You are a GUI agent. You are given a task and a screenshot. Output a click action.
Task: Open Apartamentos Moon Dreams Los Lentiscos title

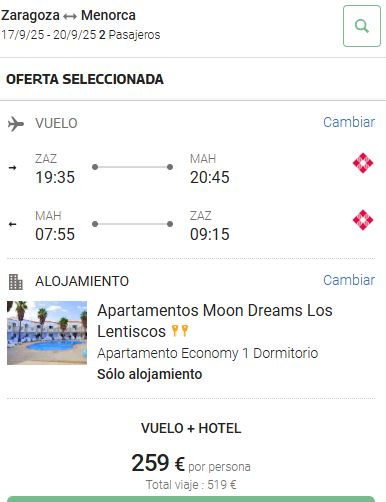[x=215, y=321]
